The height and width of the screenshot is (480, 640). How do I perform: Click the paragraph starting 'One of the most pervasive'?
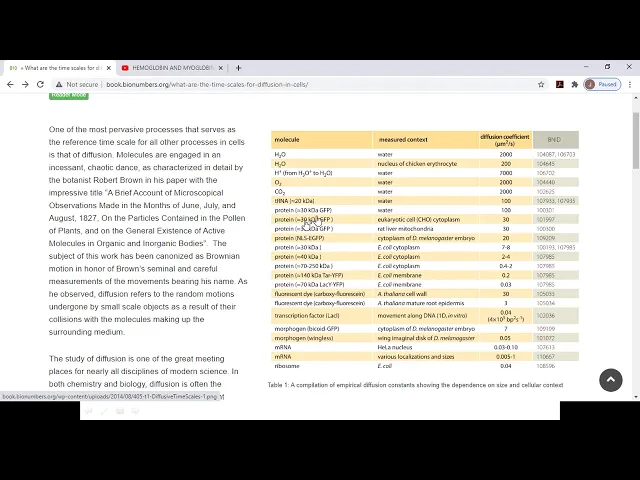pyautogui.click(x=148, y=231)
